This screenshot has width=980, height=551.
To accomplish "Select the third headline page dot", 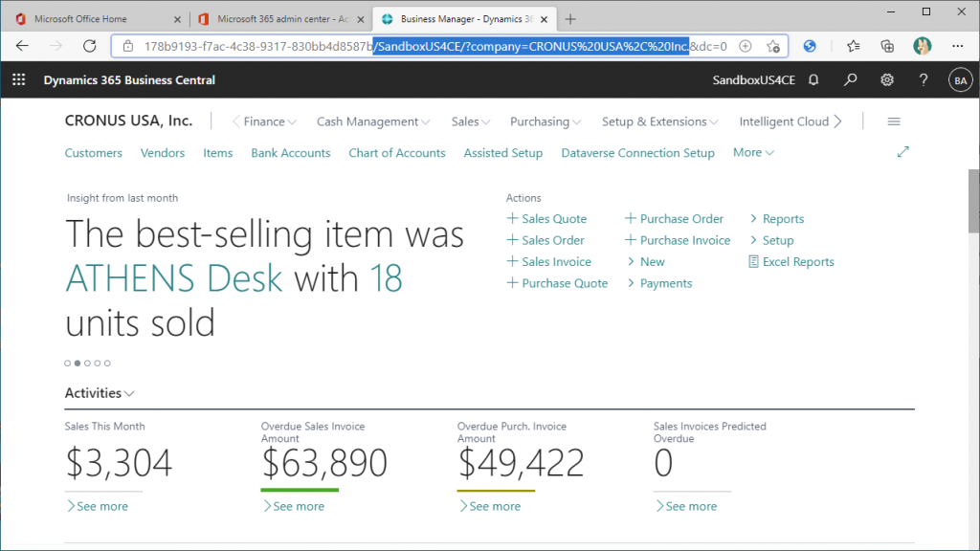I will (x=87, y=363).
